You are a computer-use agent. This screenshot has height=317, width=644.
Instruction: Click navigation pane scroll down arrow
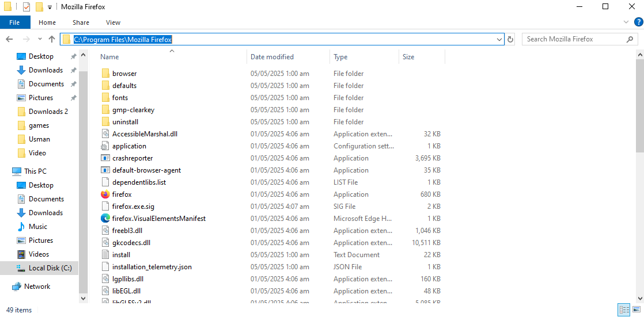click(84, 299)
